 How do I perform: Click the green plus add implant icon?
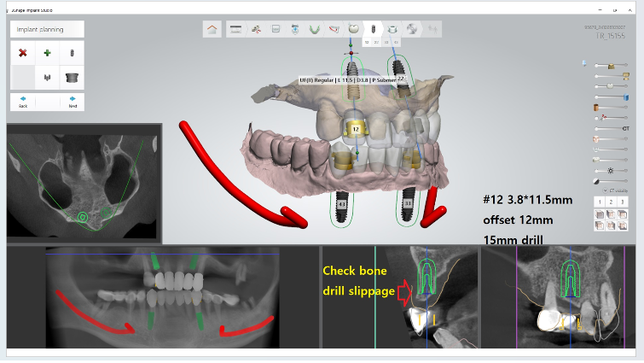(x=47, y=53)
